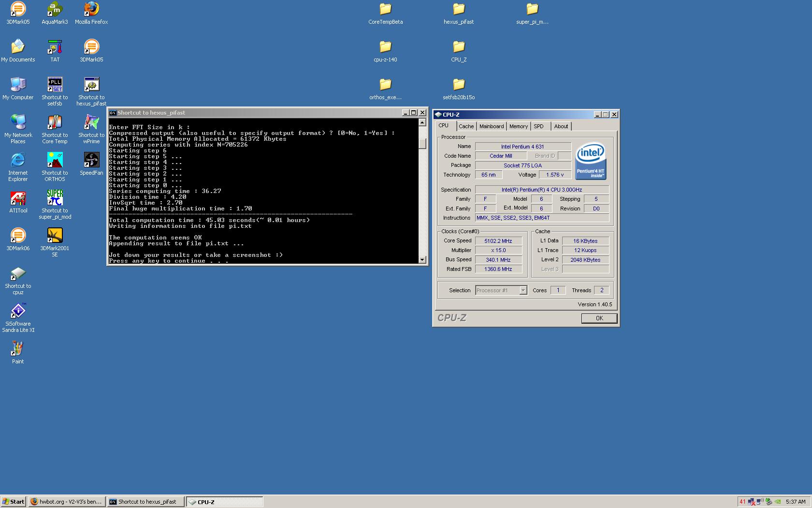812x508 pixels.
Task: Click the Name field Intel Pentium 4 631
Action: (x=522, y=147)
